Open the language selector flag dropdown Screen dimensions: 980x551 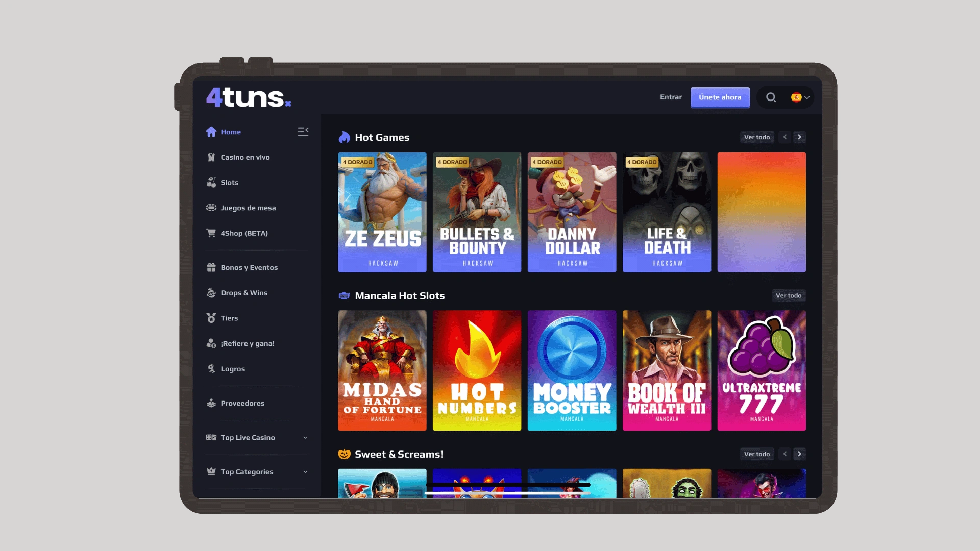click(x=800, y=97)
